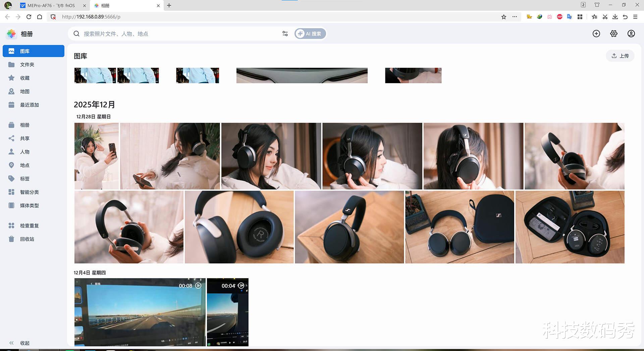This screenshot has height=351, width=644.
Task: Open selfie photo with girl holding phone
Action: point(97,156)
